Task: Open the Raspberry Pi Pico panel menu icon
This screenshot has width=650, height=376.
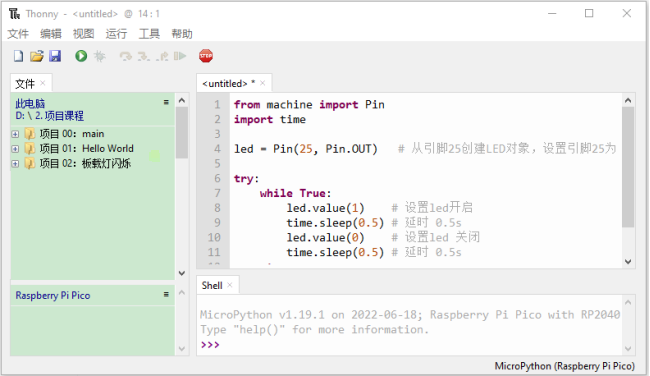Action: point(166,294)
